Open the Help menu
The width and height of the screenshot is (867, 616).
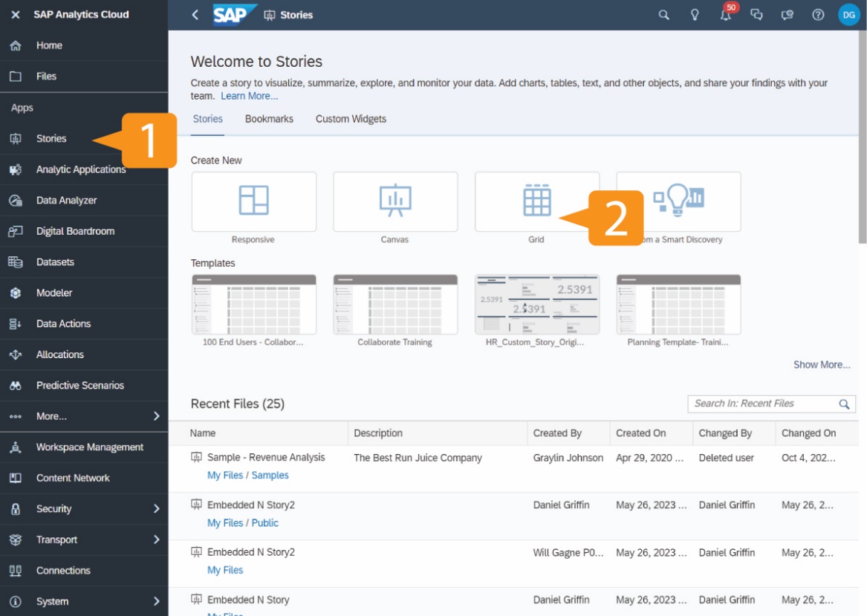[819, 13]
